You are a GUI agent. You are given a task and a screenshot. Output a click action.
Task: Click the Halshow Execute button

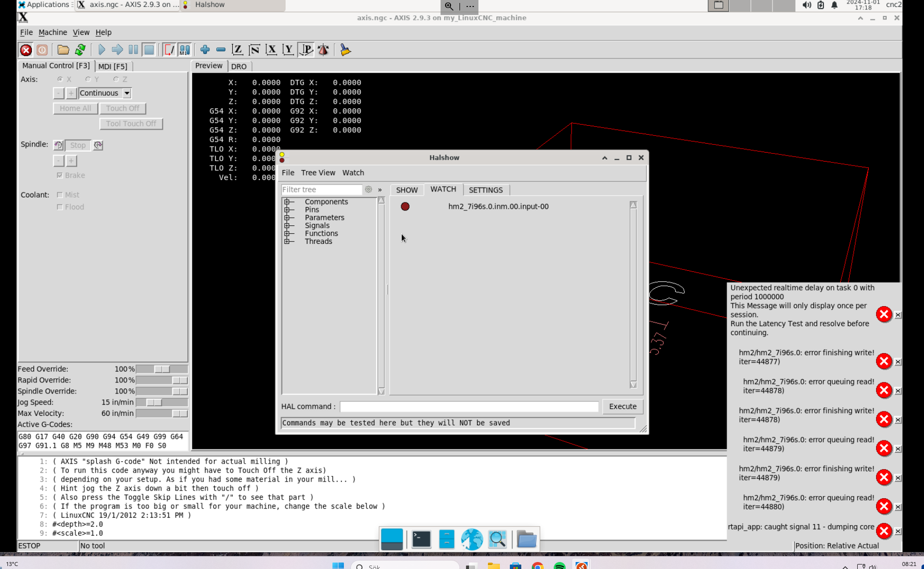click(622, 406)
